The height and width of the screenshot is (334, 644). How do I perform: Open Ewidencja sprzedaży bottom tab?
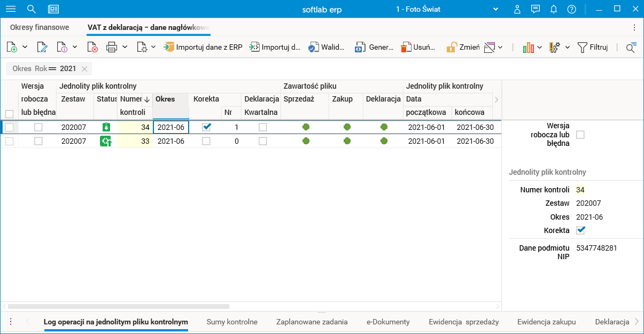[x=464, y=322]
